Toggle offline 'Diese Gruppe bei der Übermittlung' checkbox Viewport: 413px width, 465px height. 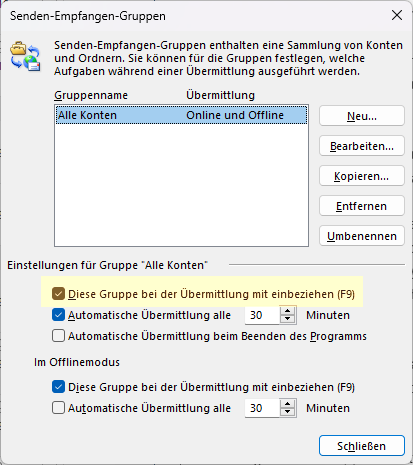(58, 387)
